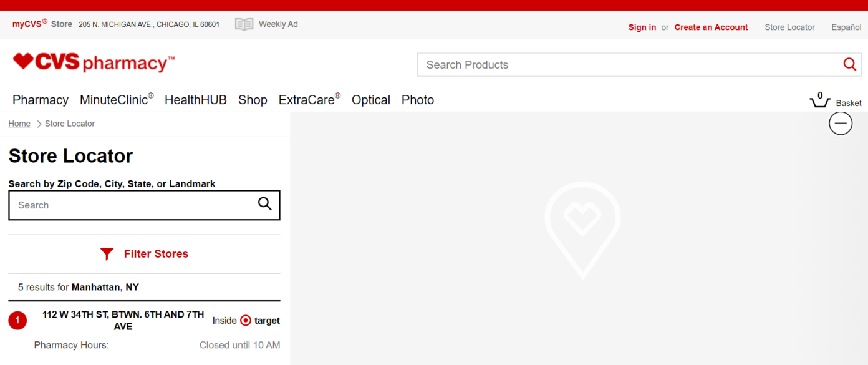The image size is (868, 365).
Task: Open the shopping basket icon
Action: [819, 101]
